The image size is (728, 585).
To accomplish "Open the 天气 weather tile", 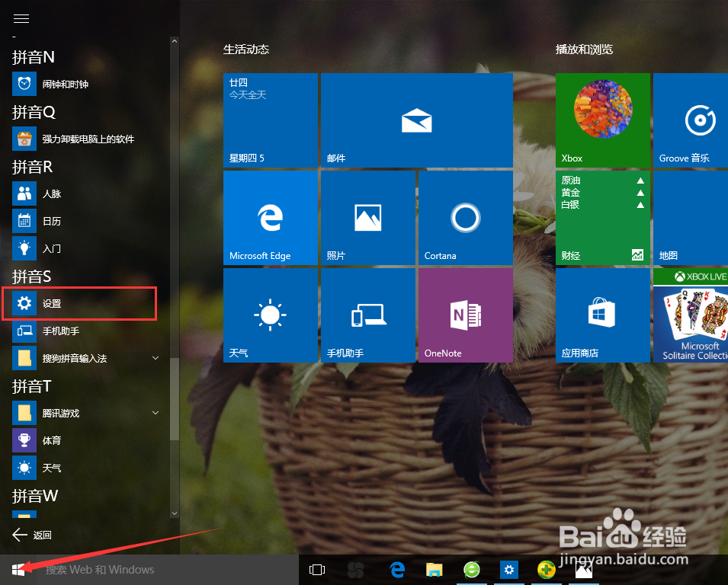I will [271, 315].
